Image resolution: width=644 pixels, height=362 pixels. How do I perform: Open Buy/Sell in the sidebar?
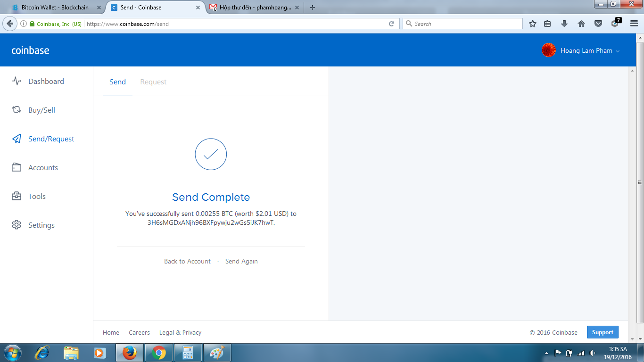(41, 110)
